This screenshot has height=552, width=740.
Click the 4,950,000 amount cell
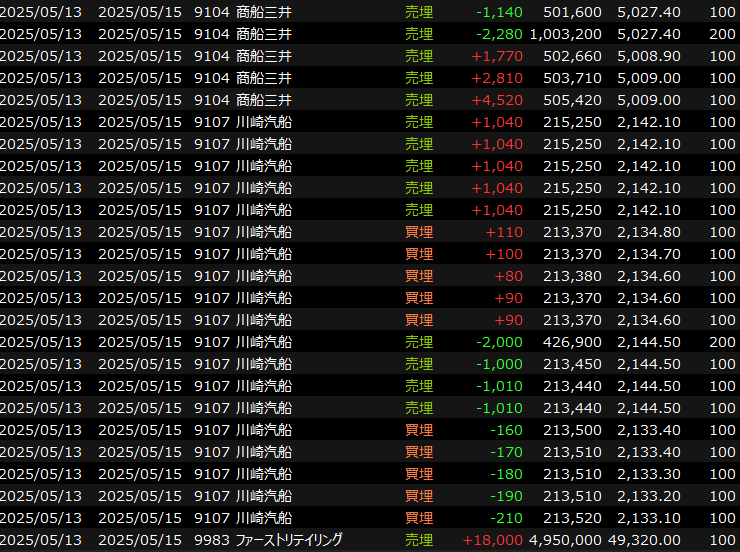click(565, 540)
